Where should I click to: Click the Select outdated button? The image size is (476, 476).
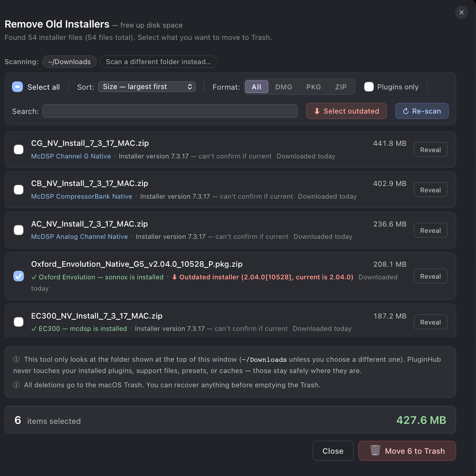[x=346, y=111]
